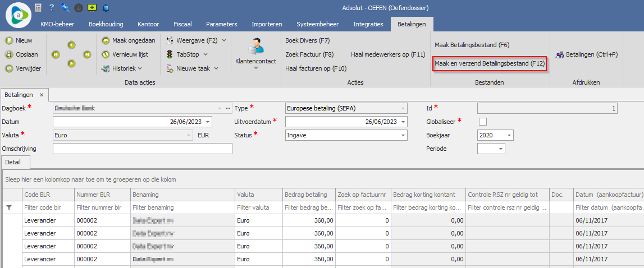Delete the record with Verwijder
This screenshot has width=644, height=268.
pos(23,68)
